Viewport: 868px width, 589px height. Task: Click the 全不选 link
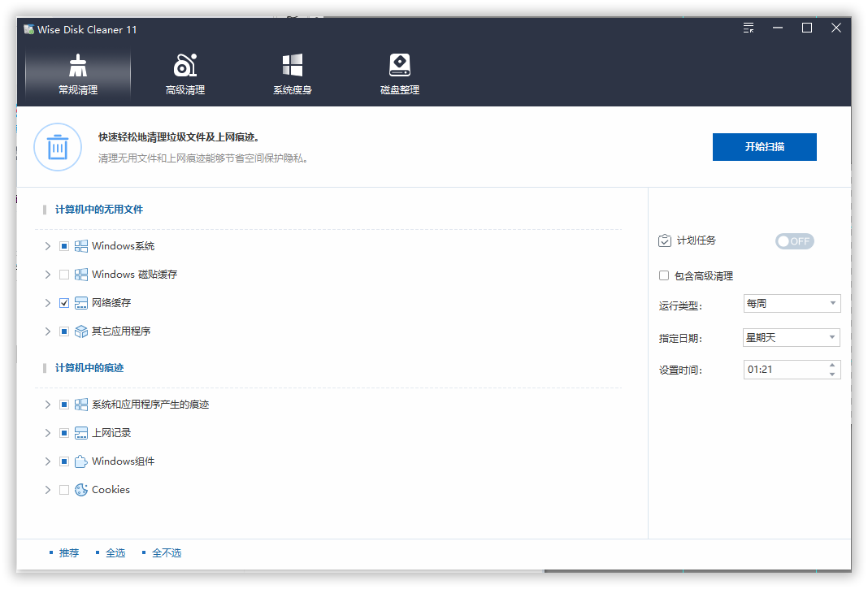(167, 553)
